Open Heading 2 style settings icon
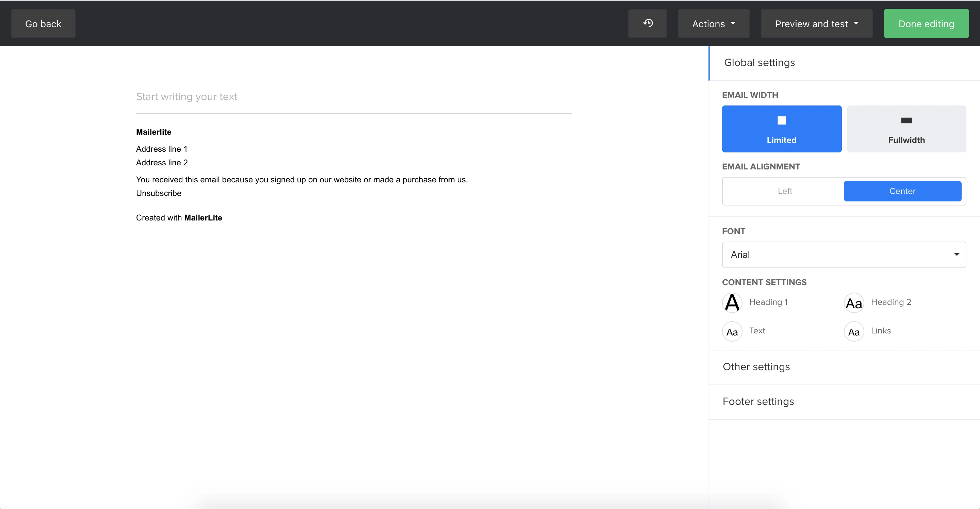This screenshot has width=980, height=509. tap(854, 303)
